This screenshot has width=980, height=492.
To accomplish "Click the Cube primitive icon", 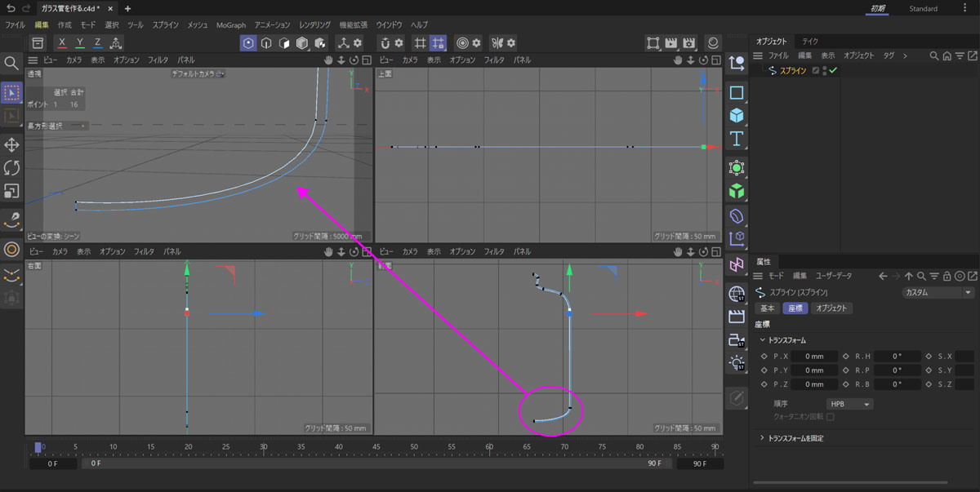I will (737, 116).
